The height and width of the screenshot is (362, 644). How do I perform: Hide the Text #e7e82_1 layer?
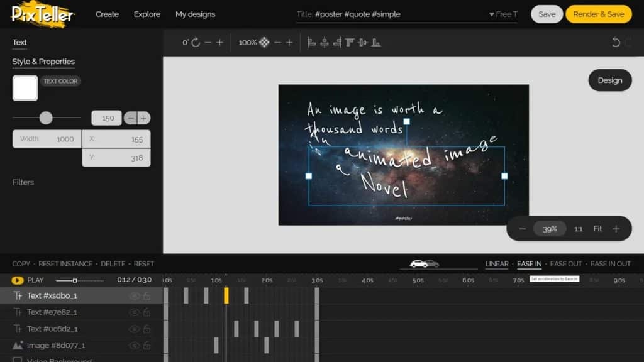coord(135,312)
